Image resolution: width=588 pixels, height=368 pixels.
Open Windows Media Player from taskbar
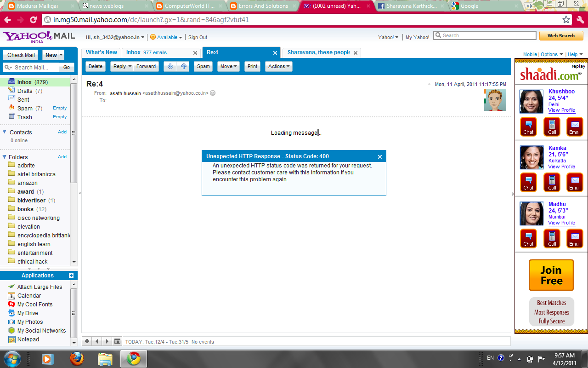pyautogui.click(x=47, y=358)
